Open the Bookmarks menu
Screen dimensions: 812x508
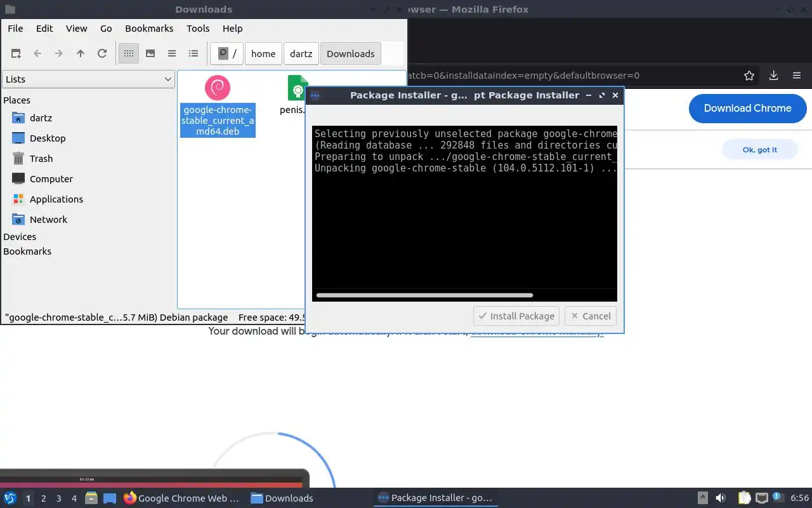[149, 29]
